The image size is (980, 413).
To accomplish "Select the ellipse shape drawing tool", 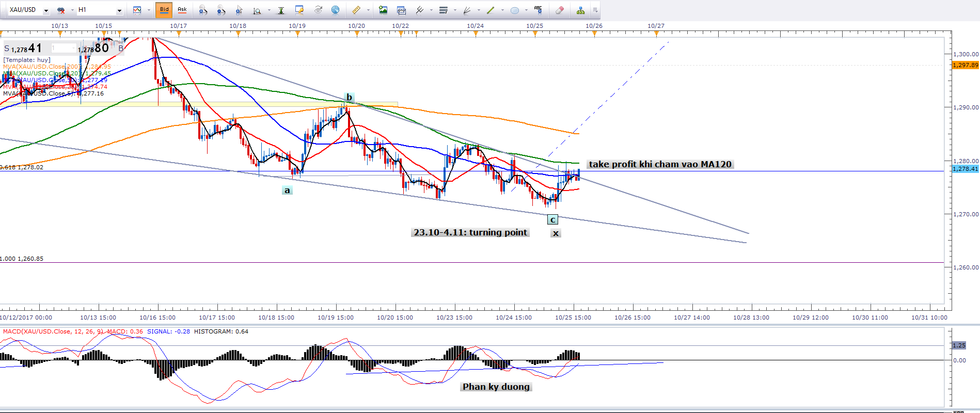I will [515, 10].
